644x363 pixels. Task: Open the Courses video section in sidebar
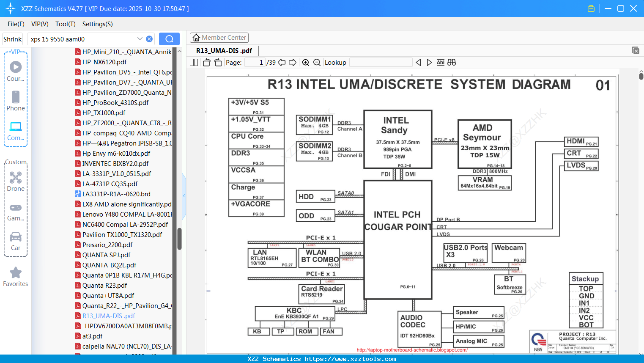[x=16, y=71]
